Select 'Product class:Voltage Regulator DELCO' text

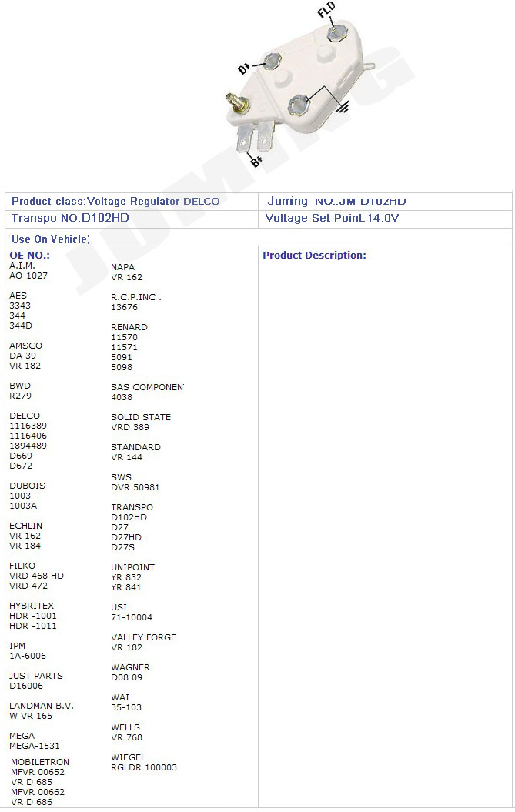115,202
